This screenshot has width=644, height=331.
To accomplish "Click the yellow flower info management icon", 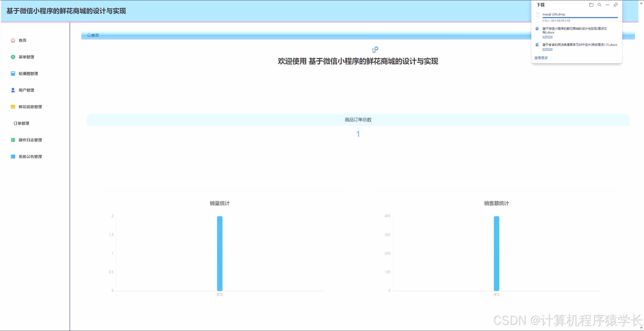I will [x=13, y=107].
